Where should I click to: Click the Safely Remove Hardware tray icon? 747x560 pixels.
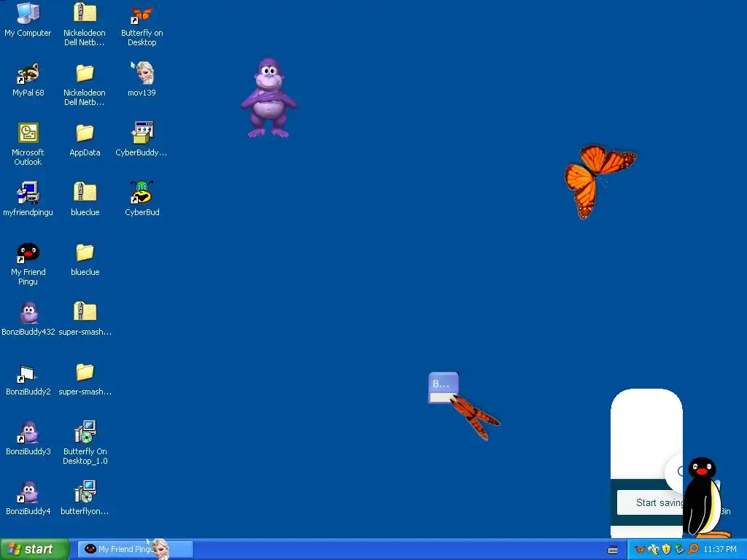[x=679, y=550]
